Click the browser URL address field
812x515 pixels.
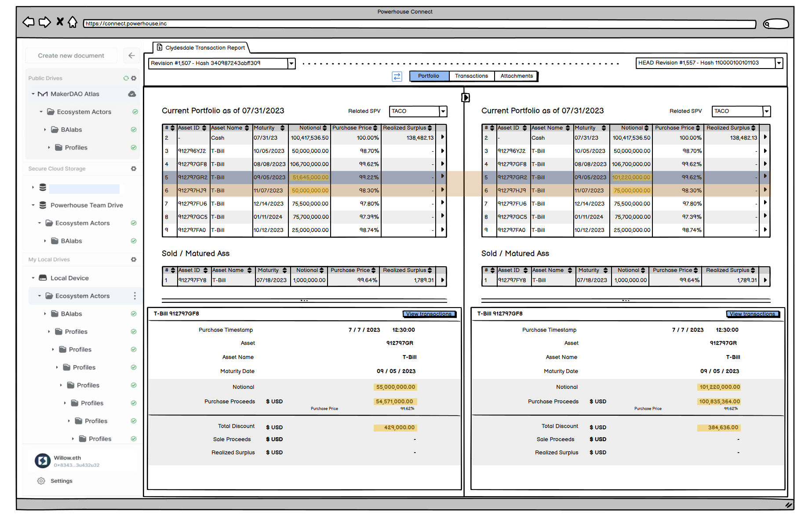pyautogui.click(x=419, y=24)
